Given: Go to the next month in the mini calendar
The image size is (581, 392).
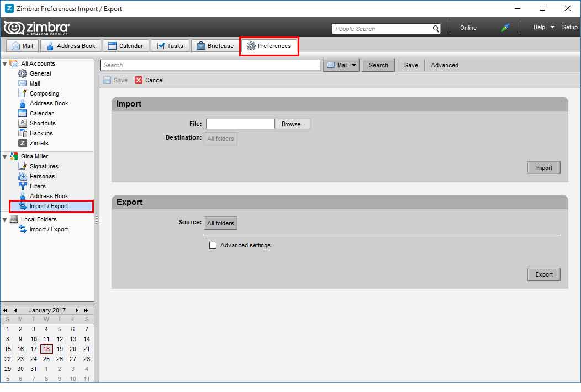Looking at the screenshot, I should point(77,310).
